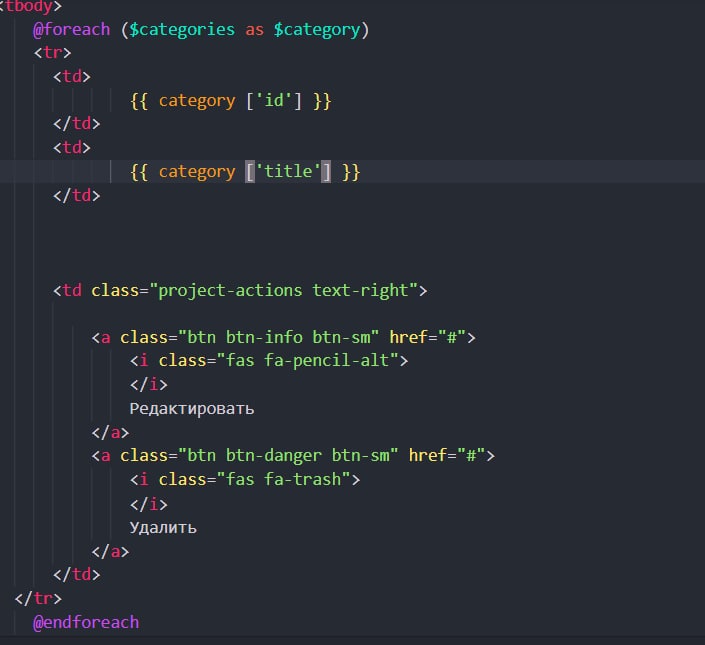The image size is (705, 645).
Task: Click the word category before ['title']
Action: click(197, 172)
